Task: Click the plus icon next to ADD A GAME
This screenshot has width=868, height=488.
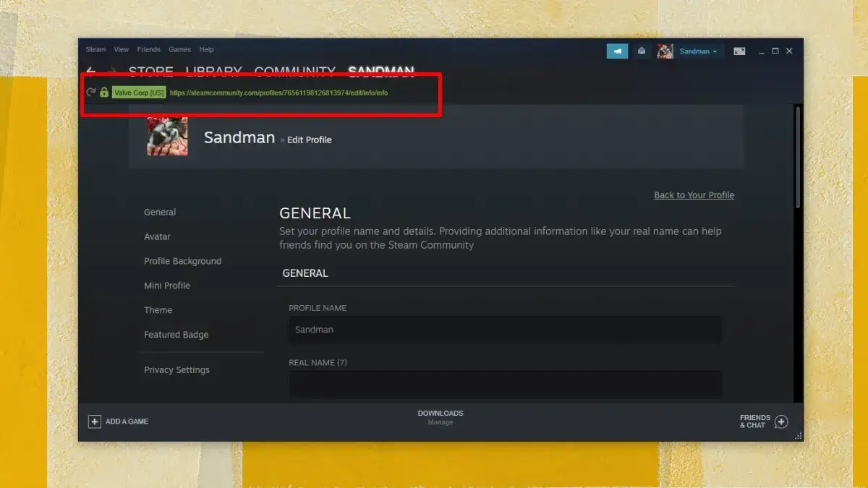Action: 94,421
